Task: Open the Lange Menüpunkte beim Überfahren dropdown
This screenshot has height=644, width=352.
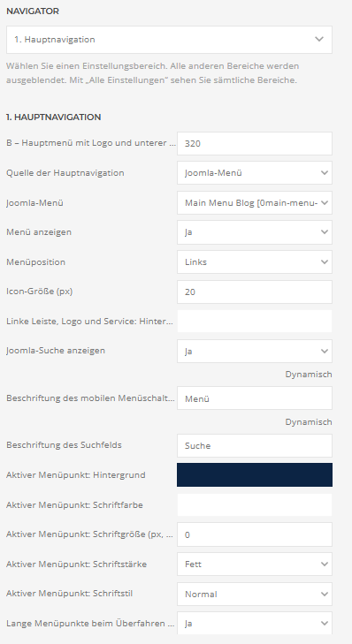Action: (x=255, y=624)
